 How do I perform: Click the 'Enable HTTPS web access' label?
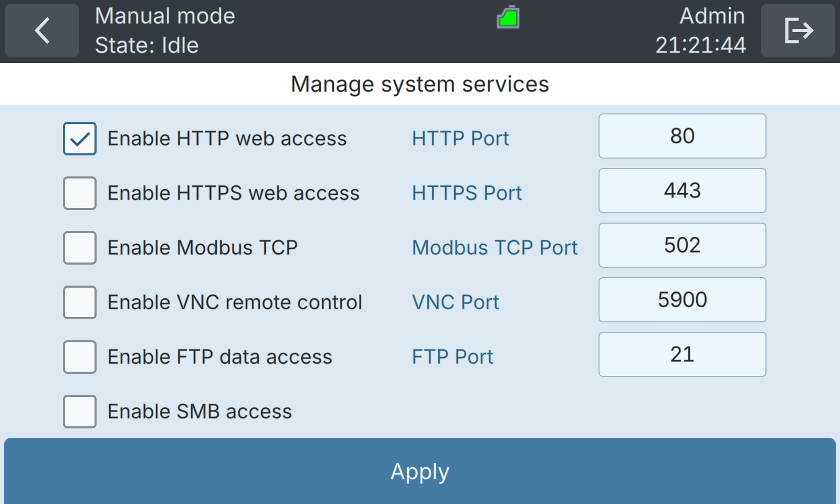coord(234,193)
